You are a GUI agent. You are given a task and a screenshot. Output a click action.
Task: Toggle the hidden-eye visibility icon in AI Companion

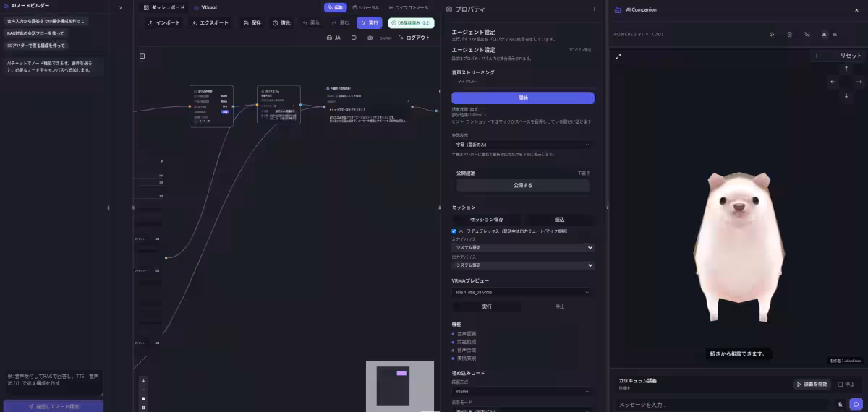(807, 34)
